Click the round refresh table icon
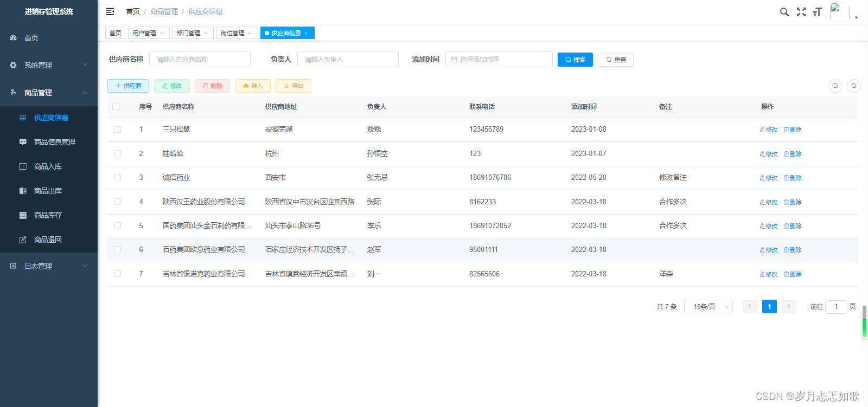Viewport: 868px width, 407px height. (854, 86)
